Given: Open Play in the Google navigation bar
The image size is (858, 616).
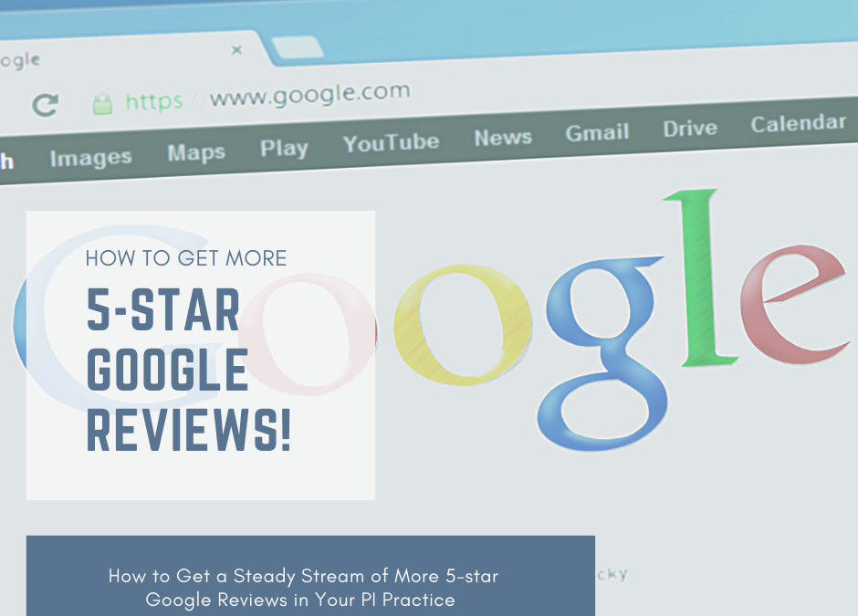Looking at the screenshot, I should 284,148.
